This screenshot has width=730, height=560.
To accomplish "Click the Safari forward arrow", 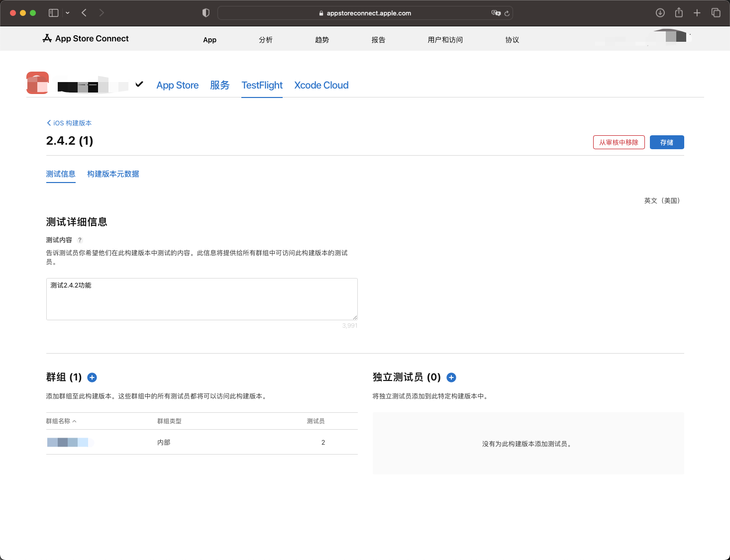I will [x=102, y=13].
